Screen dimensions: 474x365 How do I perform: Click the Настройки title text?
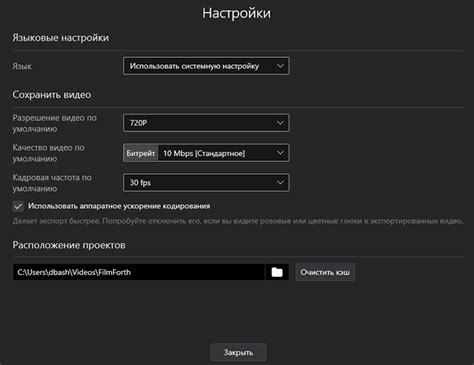click(237, 13)
